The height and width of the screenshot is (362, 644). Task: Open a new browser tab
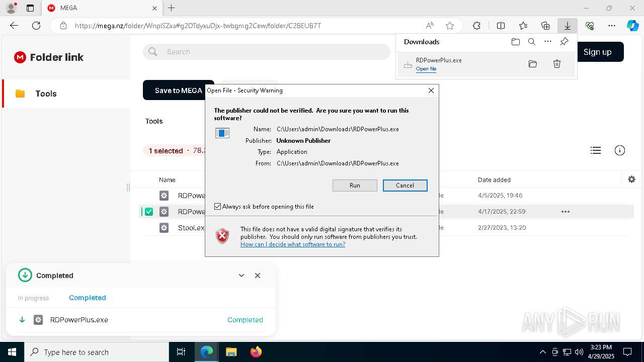coord(171,8)
